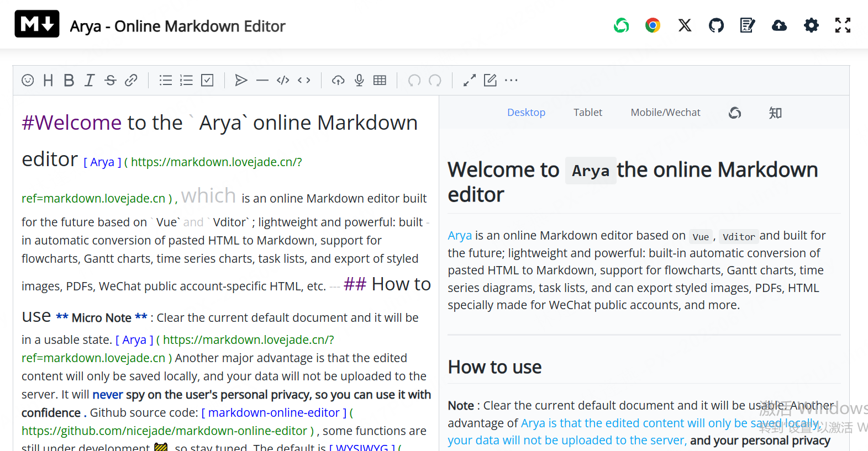This screenshot has width=868, height=451.
Task: Click the cloud upload icon in header
Action: [x=779, y=25]
